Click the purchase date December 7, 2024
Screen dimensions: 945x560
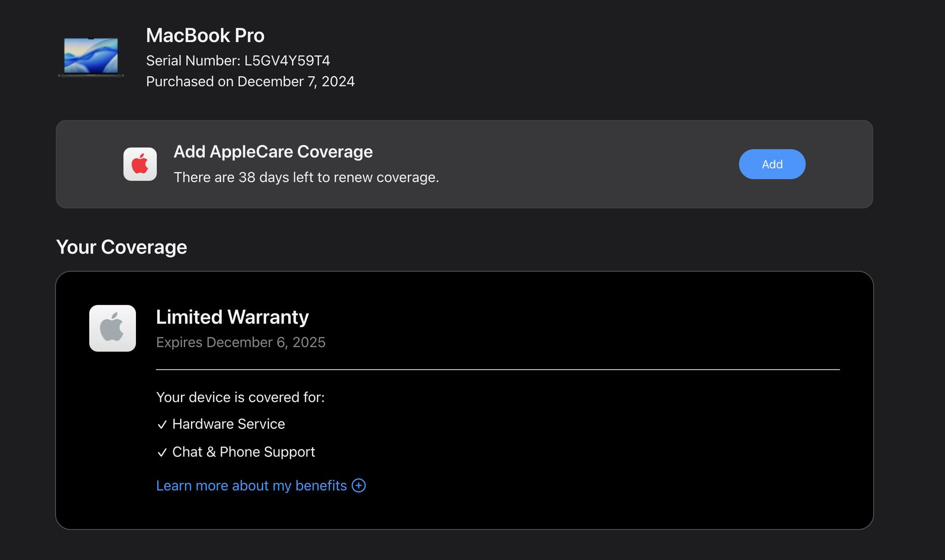(x=296, y=81)
